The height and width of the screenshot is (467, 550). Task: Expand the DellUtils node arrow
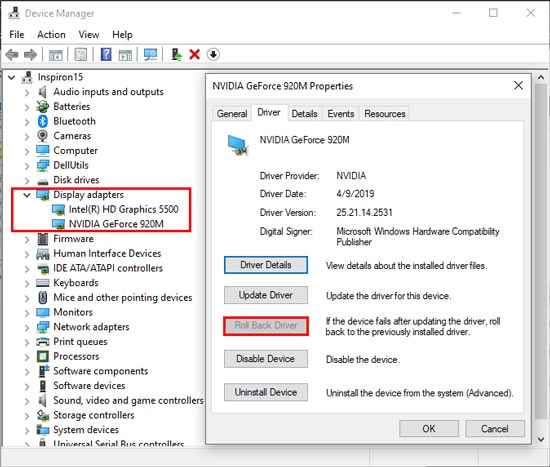click(x=27, y=166)
